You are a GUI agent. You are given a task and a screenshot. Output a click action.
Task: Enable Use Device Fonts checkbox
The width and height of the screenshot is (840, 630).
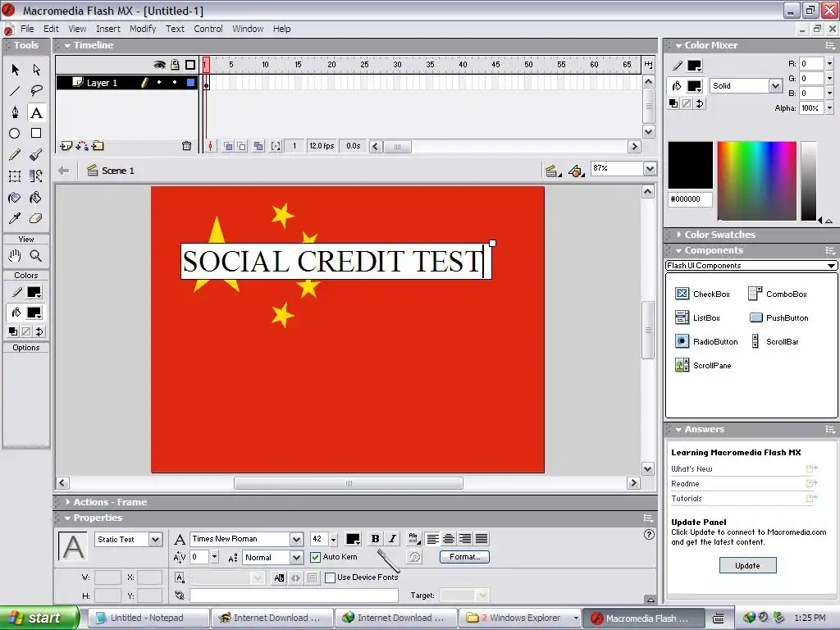point(331,577)
